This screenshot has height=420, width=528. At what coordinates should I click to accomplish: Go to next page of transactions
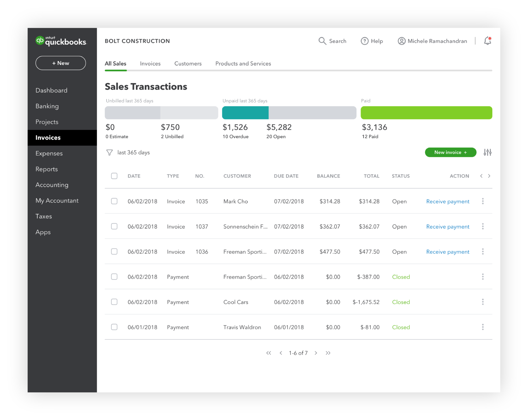click(316, 353)
